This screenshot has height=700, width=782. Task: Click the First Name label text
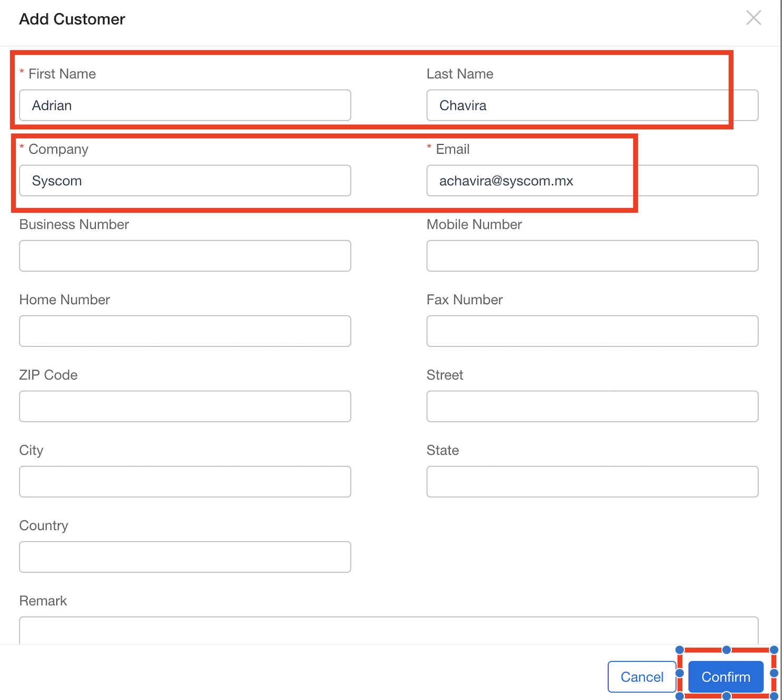point(62,74)
